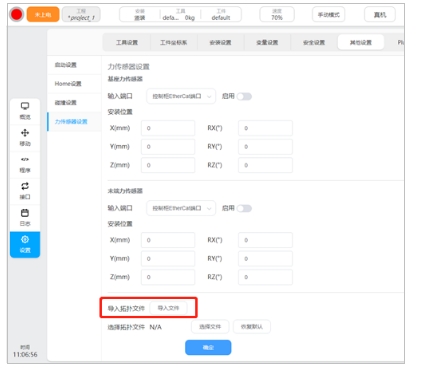
Task: Click end sensor RX(°) input field
Action: click(265, 240)
